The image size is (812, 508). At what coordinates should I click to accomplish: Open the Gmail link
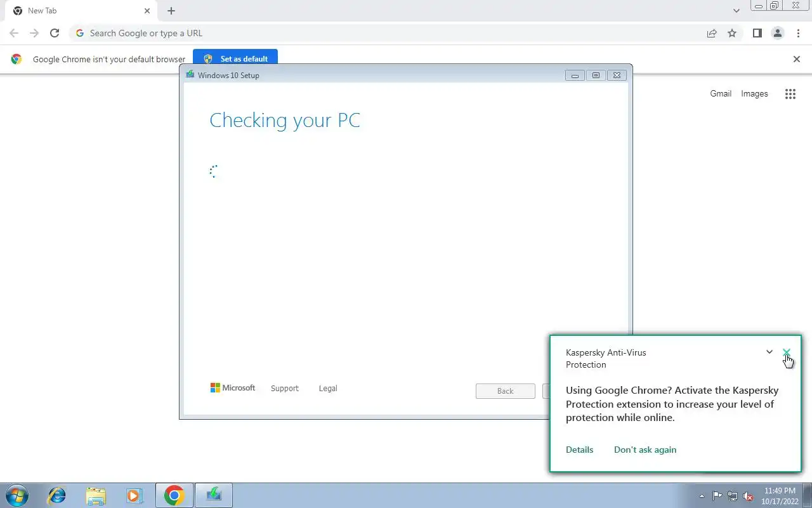point(721,93)
